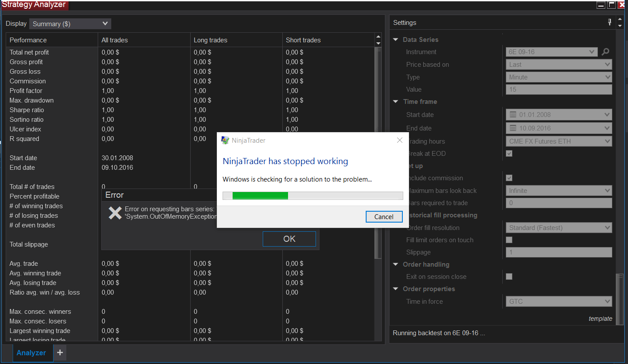The width and height of the screenshot is (628, 364).
Task: Click the Bars required to trade field
Action: click(559, 203)
